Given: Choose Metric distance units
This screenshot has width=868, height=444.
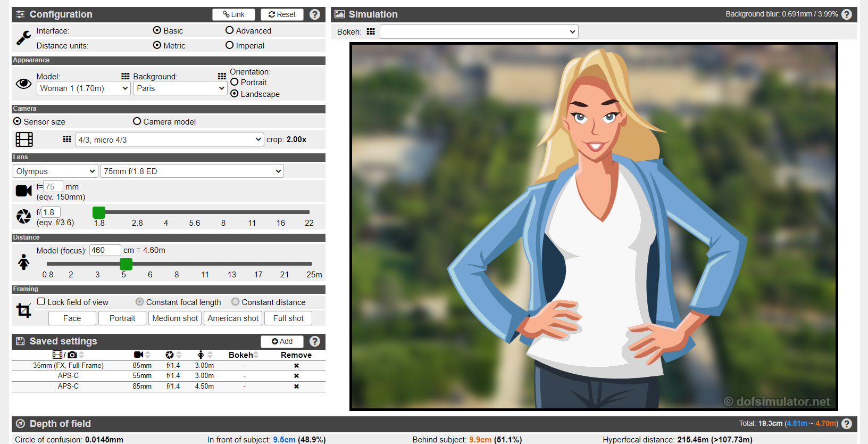Looking at the screenshot, I should click(x=157, y=45).
